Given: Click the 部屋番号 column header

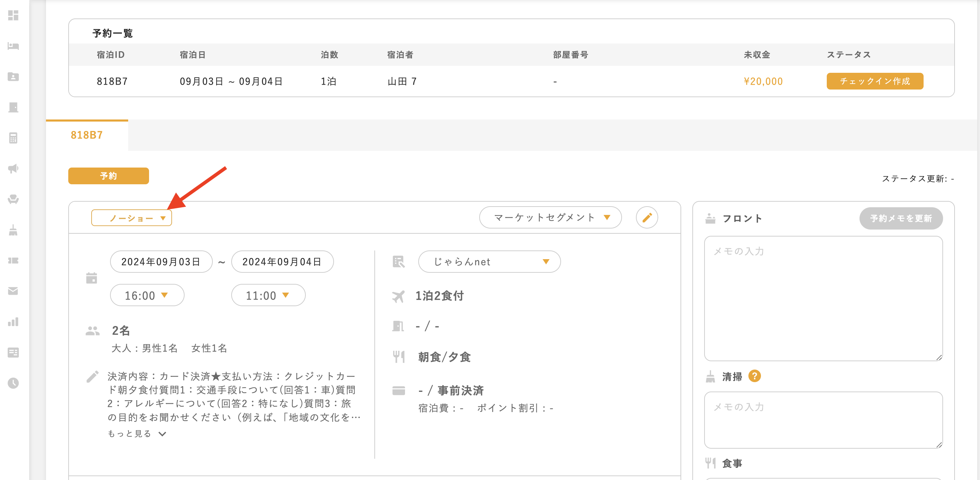Looking at the screenshot, I should coord(571,55).
